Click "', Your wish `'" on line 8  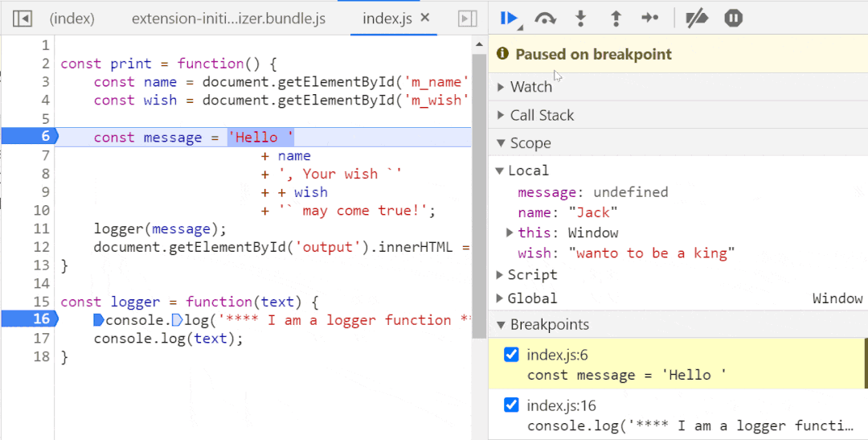click(x=339, y=174)
